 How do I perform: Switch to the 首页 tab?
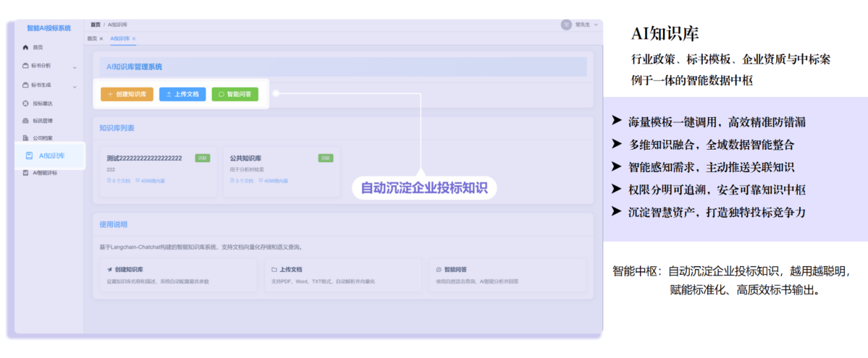pos(92,38)
